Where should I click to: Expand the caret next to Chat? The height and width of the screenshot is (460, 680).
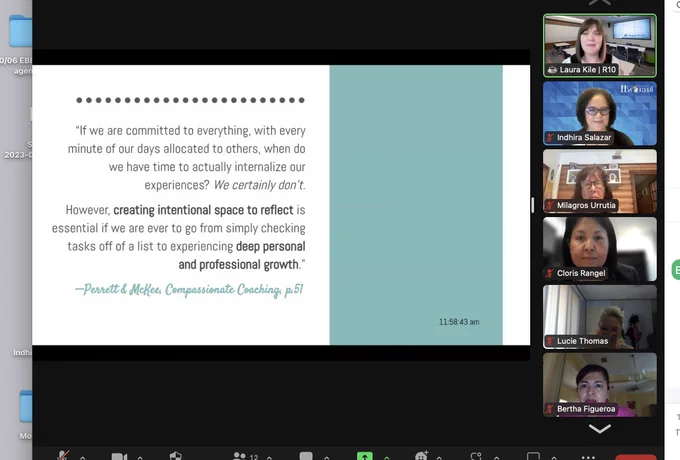click(x=327, y=457)
